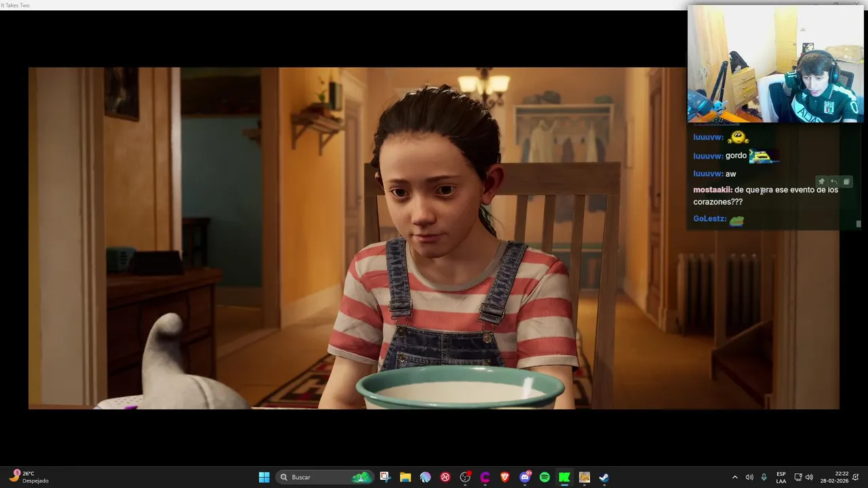Open the purple C app in taskbar
Screen dimensions: 868x488
(485, 477)
